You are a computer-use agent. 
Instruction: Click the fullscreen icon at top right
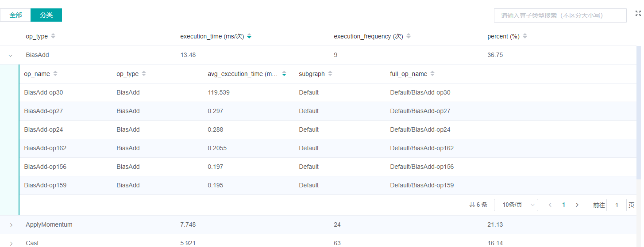[x=638, y=14]
